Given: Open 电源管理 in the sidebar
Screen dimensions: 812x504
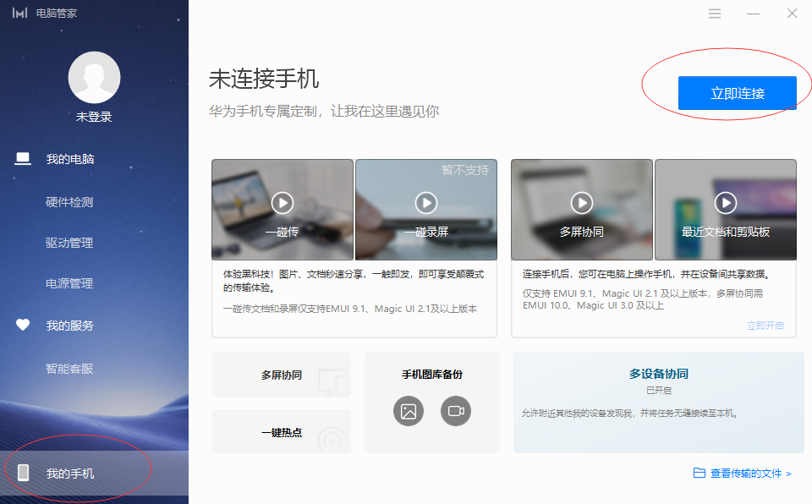Looking at the screenshot, I should click(69, 283).
